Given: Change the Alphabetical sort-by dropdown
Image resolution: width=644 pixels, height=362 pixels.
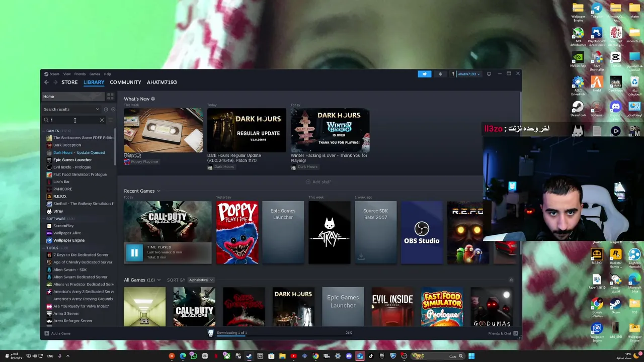Looking at the screenshot, I should pyautogui.click(x=201, y=280).
